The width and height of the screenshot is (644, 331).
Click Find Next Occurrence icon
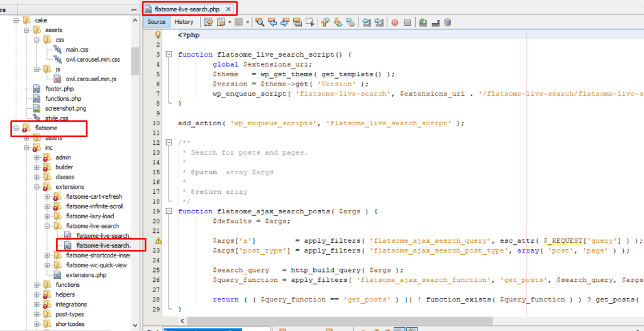point(285,22)
